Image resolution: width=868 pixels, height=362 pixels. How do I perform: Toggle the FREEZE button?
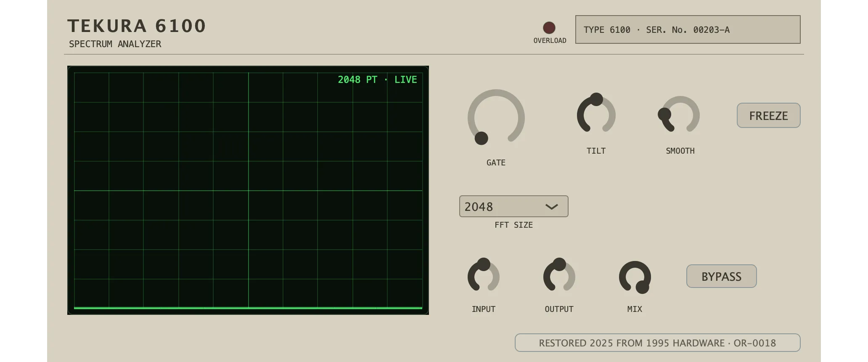pos(768,115)
